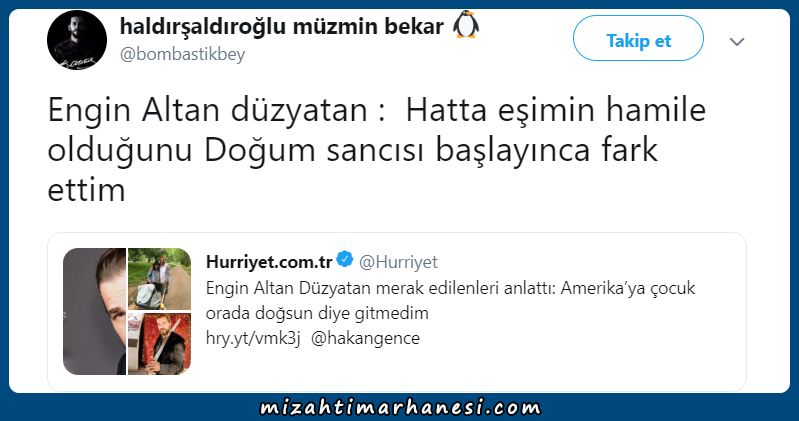This screenshot has height=421, width=799.
Task: View the park stroller photo thumbnail
Action: (159, 279)
